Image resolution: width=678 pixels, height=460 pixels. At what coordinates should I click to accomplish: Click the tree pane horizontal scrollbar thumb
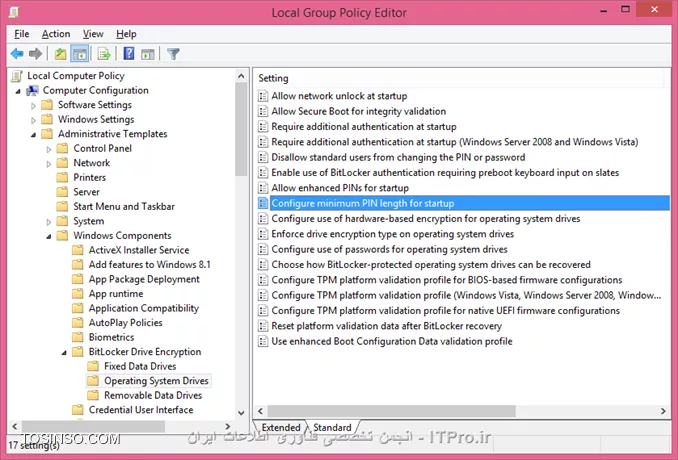tap(93, 426)
